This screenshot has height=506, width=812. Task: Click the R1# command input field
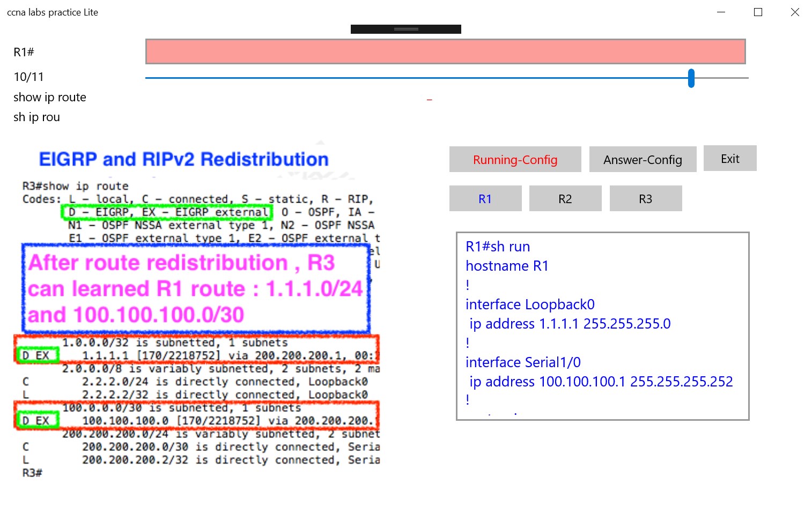click(x=445, y=51)
